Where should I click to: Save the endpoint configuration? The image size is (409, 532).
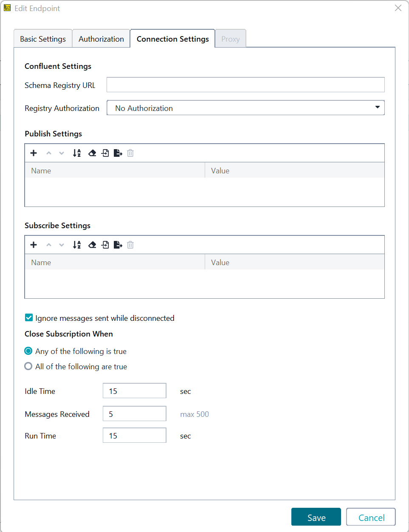pos(316,517)
